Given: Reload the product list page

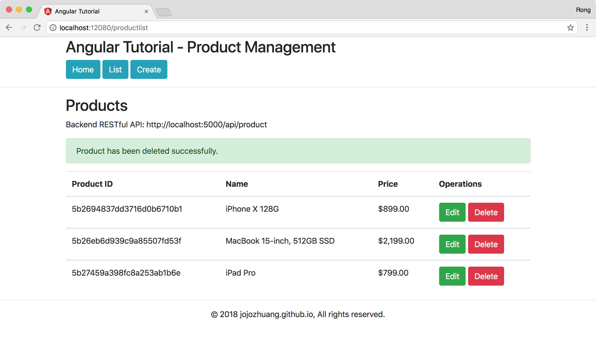Looking at the screenshot, I should click(x=37, y=27).
